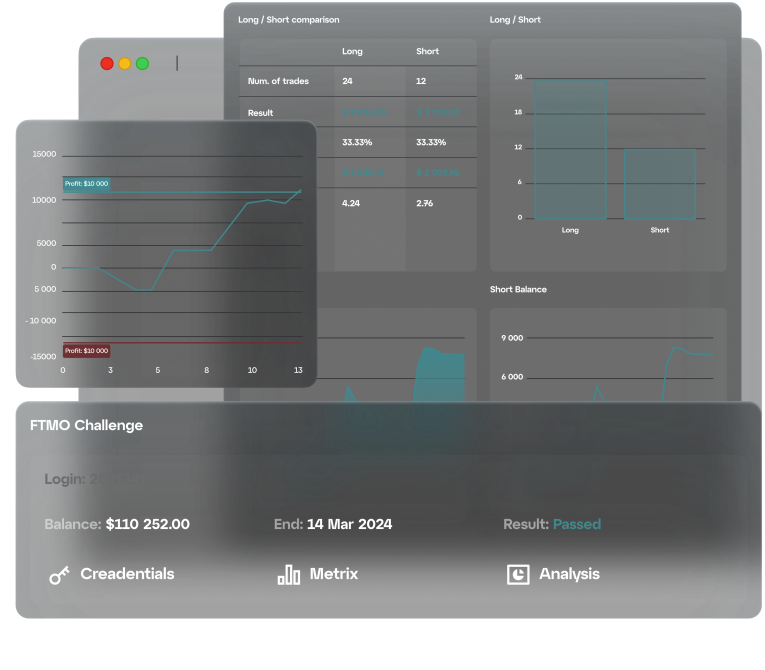The height and width of the screenshot is (670, 765).
Task: Click the bar chart icon beside Metrix
Action: click(x=288, y=575)
